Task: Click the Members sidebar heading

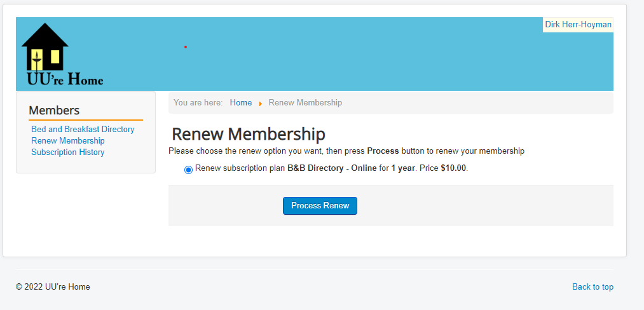Action: [x=54, y=111]
